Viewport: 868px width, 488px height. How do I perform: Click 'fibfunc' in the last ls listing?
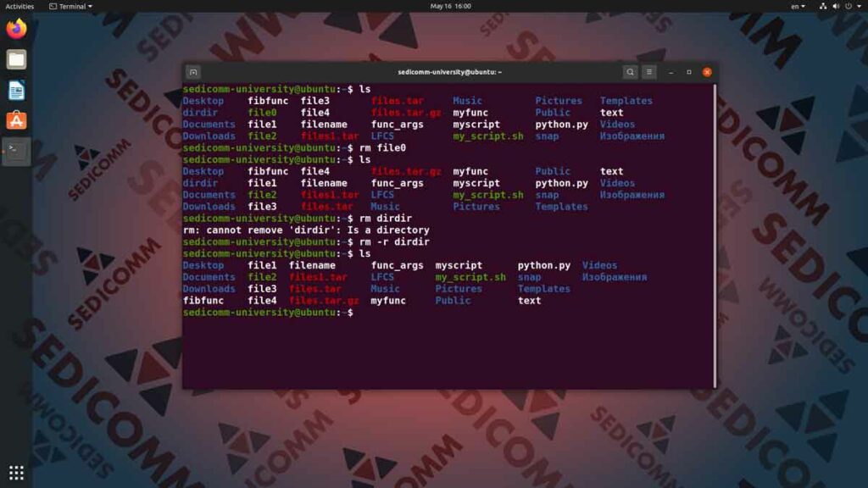(x=203, y=301)
